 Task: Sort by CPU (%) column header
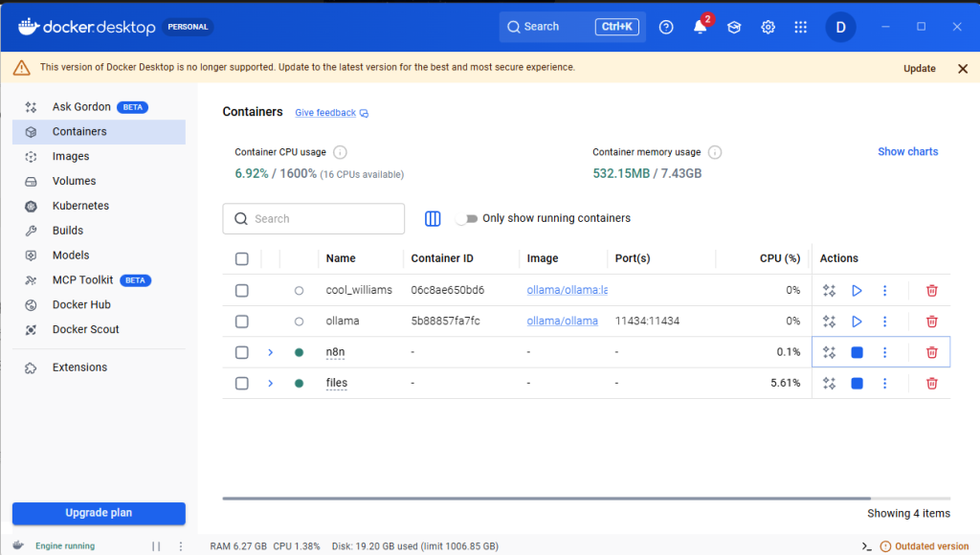coord(780,258)
